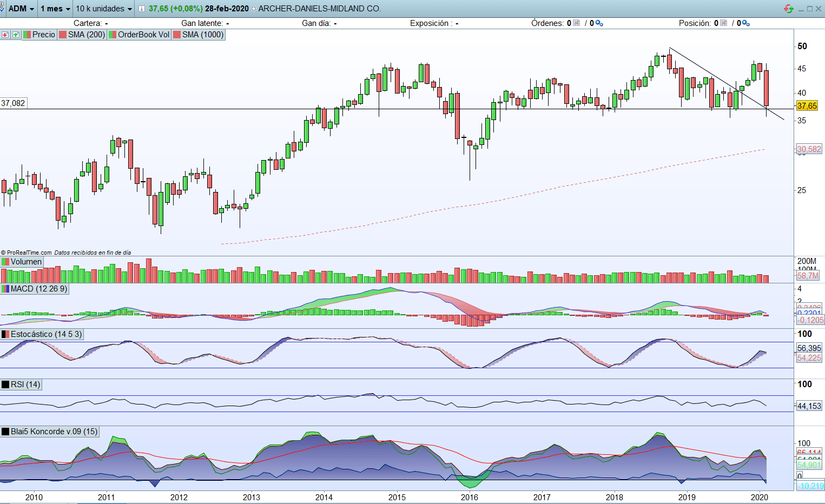Image resolution: width=825 pixels, height=504 pixels.
Task: Click the 54,901 Koncorde value tag
Action: click(809, 465)
